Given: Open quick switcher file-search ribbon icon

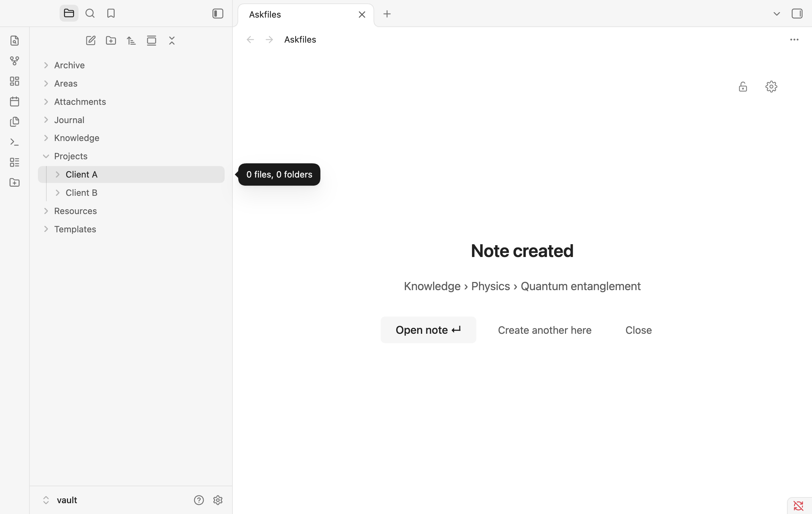Looking at the screenshot, I should click(x=15, y=41).
